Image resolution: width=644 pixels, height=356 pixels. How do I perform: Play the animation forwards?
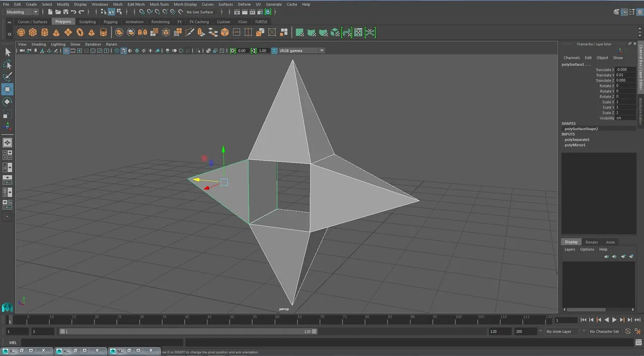click(x=614, y=320)
